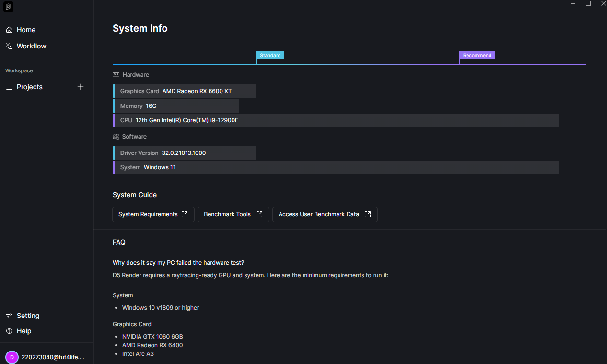Image resolution: width=607 pixels, height=364 pixels.
Task: Add a new project with plus icon
Action: 81,87
